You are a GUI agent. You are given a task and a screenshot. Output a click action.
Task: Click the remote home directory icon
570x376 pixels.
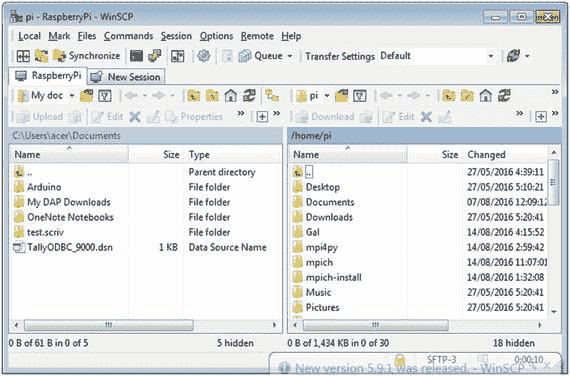(486, 96)
